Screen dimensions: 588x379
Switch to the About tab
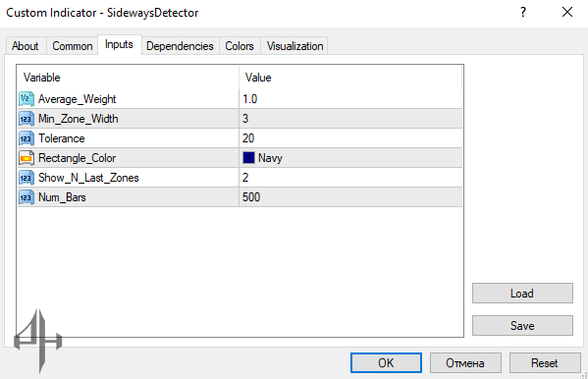[x=26, y=46]
